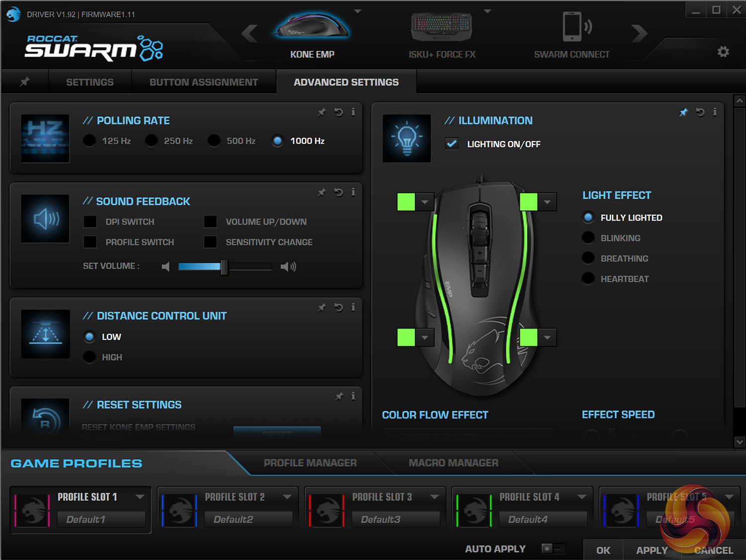
Task: Switch to the Settings tab
Action: tap(90, 82)
